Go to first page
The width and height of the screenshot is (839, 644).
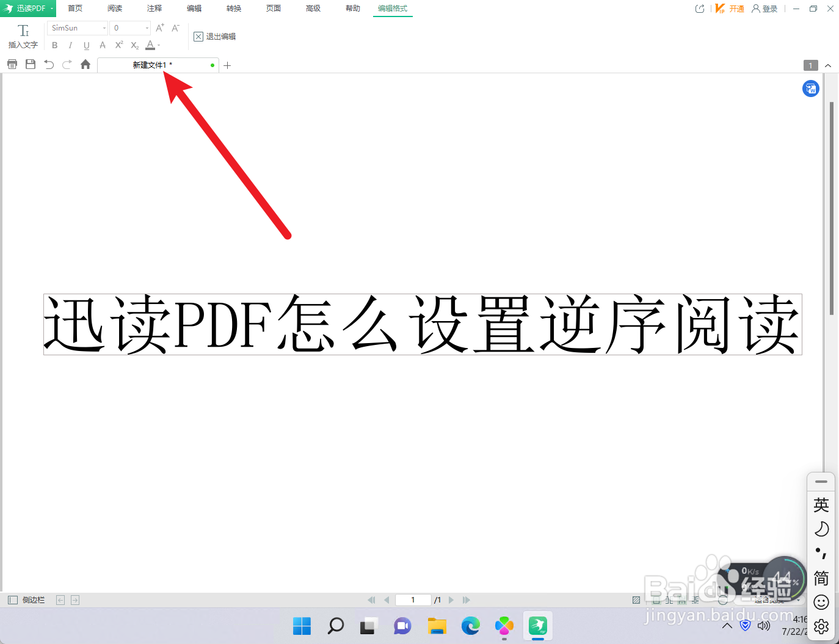coord(371,600)
